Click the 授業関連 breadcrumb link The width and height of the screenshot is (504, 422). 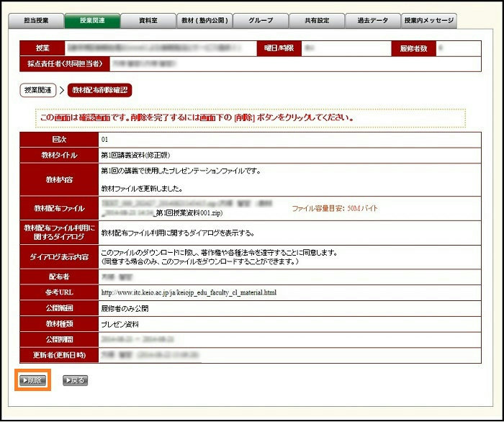[x=40, y=91]
